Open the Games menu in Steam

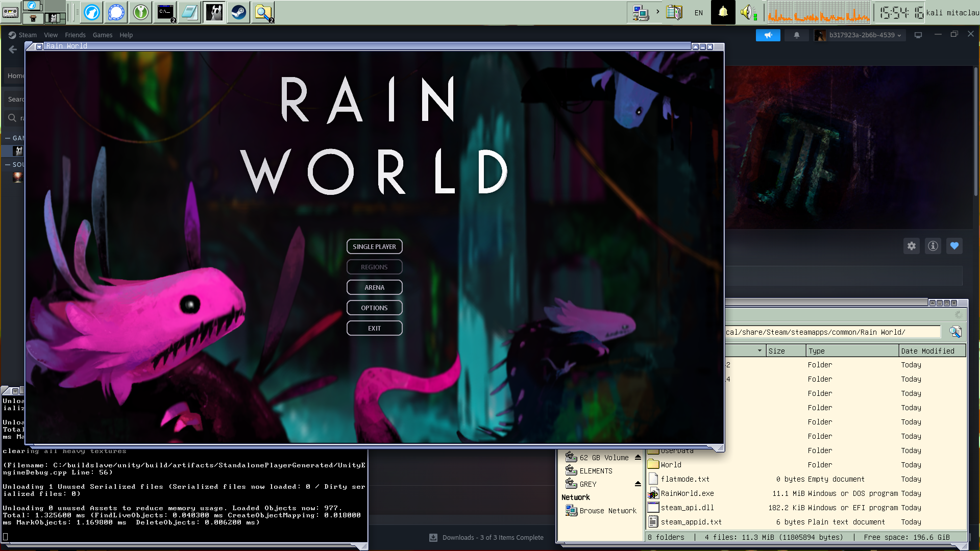tap(103, 35)
